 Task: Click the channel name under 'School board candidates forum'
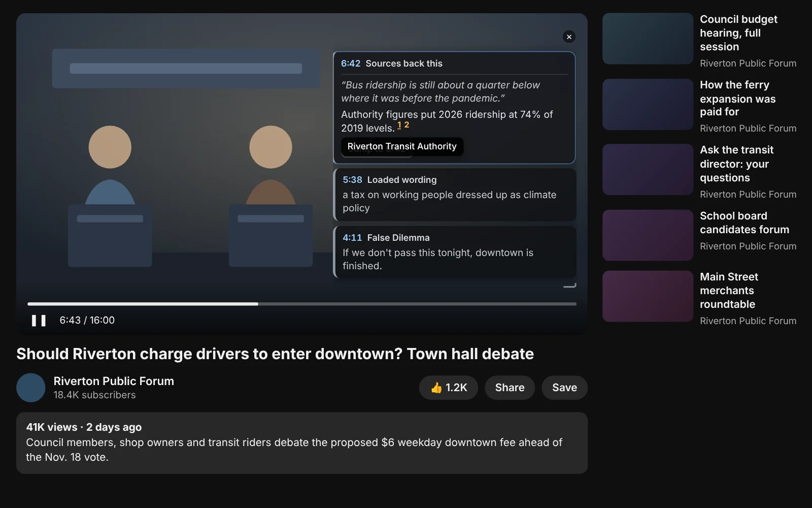748,246
